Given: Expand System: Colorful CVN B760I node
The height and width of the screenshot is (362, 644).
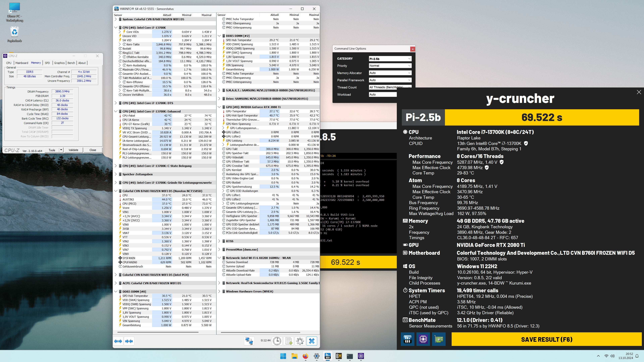Looking at the screenshot, I should (116, 19).
